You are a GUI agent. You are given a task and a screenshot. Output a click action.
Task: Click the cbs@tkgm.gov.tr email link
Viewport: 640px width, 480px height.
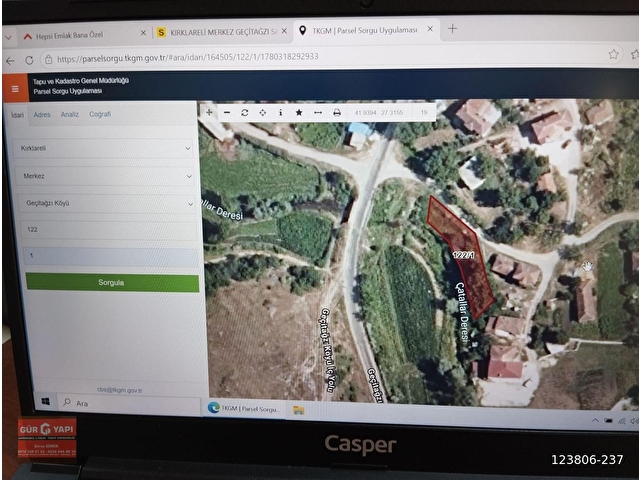coord(120,390)
